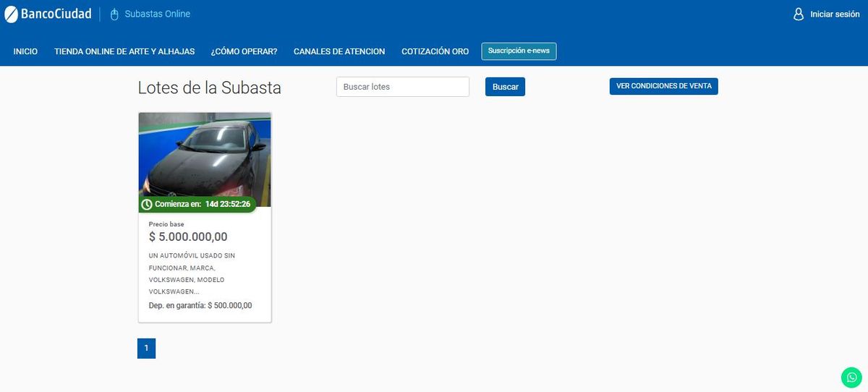Open Tienda Online de Arte y Alhajas
868x392 pixels.
(x=124, y=51)
